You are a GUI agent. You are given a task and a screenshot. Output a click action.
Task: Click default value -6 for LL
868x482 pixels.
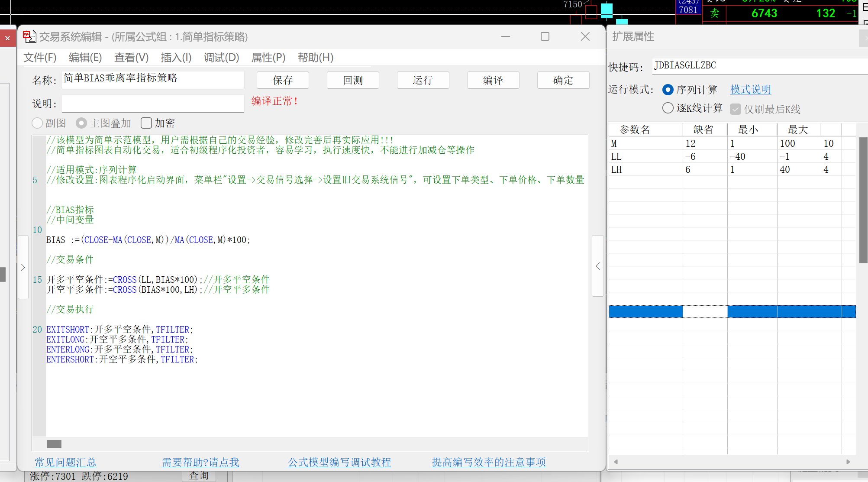coord(705,156)
